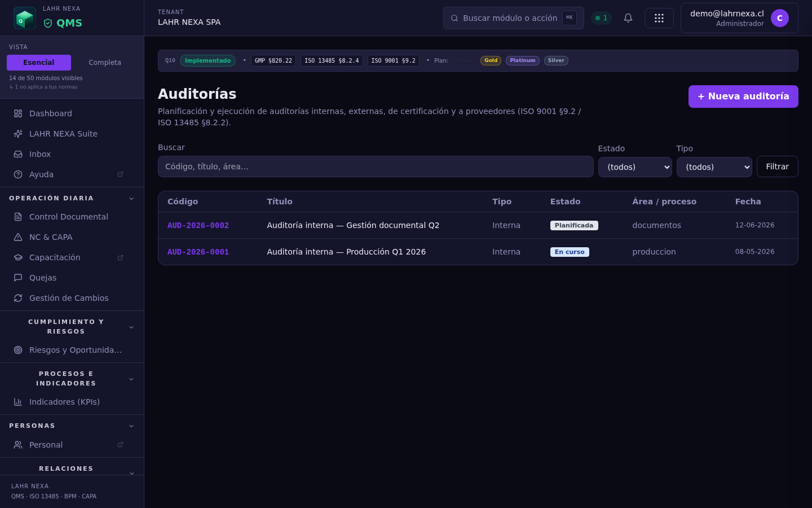Viewport: 812px width, 508px height.
Task: Go to Inbox in the sidebar
Action: click(x=72, y=154)
